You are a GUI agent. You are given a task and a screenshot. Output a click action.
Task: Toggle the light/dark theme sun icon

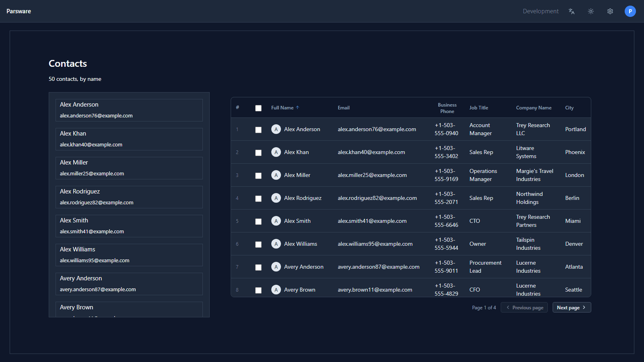click(591, 11)
